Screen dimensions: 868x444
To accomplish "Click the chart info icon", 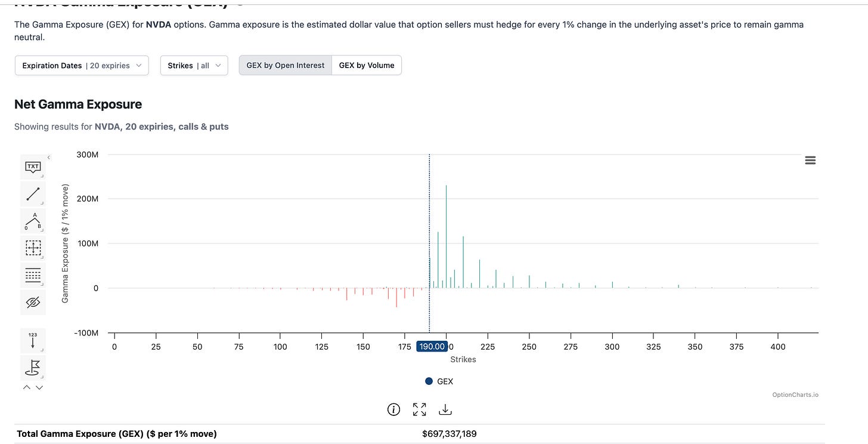I will point(393,409).
